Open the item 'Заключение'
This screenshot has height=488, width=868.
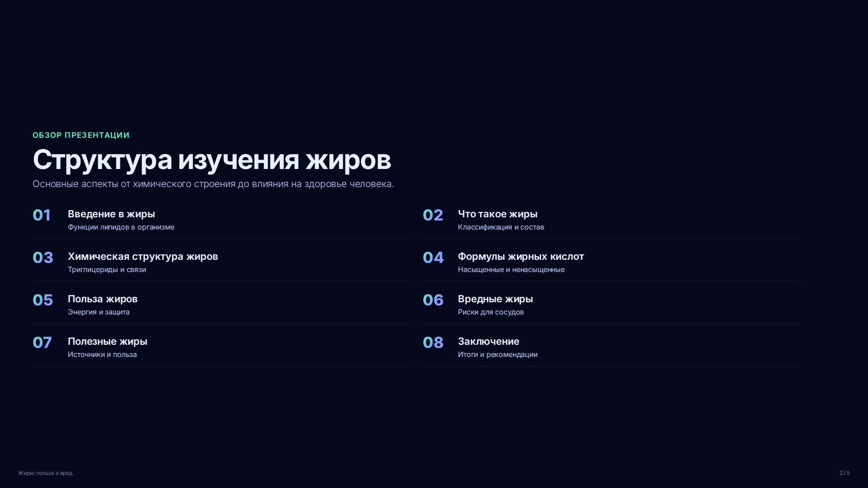coord(489,342)
